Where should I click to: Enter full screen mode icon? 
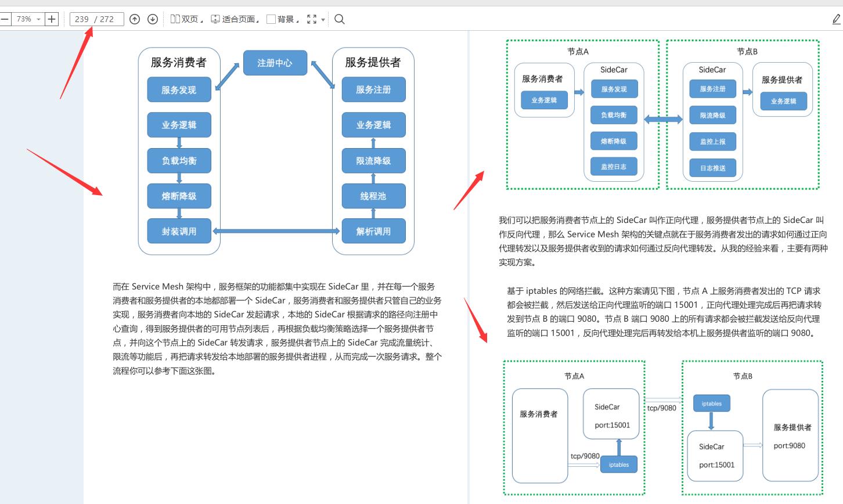point(312,19)
